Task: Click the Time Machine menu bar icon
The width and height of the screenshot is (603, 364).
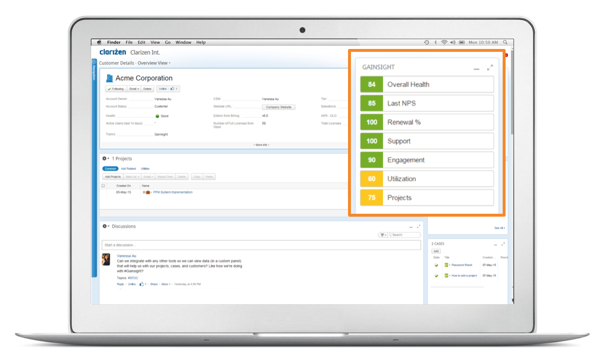Action: (x=427, y=43)
